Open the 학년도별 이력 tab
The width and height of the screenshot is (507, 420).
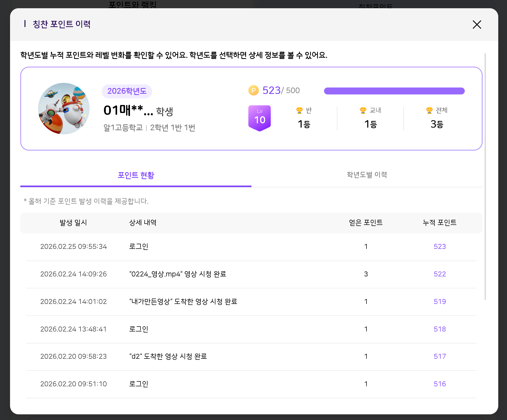pyautogui.click(x=367, y=175)
